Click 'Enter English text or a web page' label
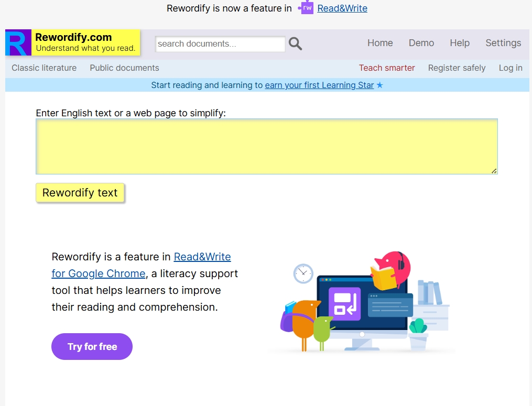Viewport: 532px width, 406px height. (x=131, y=113)
